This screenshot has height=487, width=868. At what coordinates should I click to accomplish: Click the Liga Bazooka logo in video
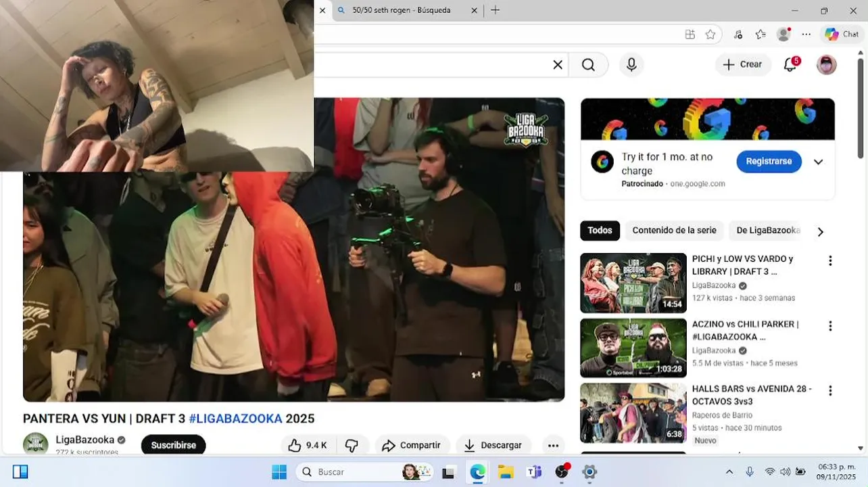[x=525, y=129]
